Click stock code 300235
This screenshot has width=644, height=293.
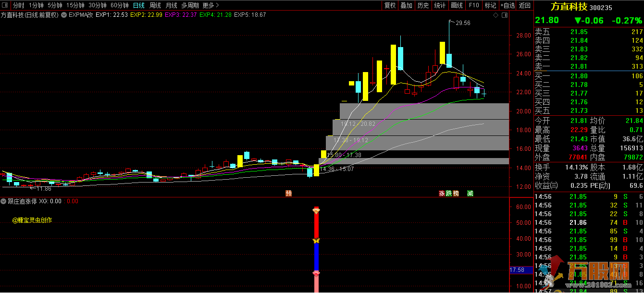602,7
